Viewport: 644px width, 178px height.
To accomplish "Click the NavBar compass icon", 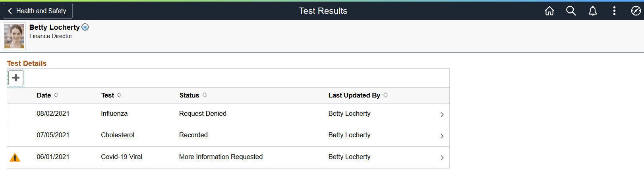I will click(636, 11).
